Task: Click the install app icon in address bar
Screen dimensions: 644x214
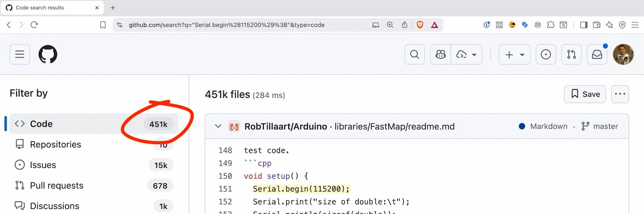Action: point(376,25)
